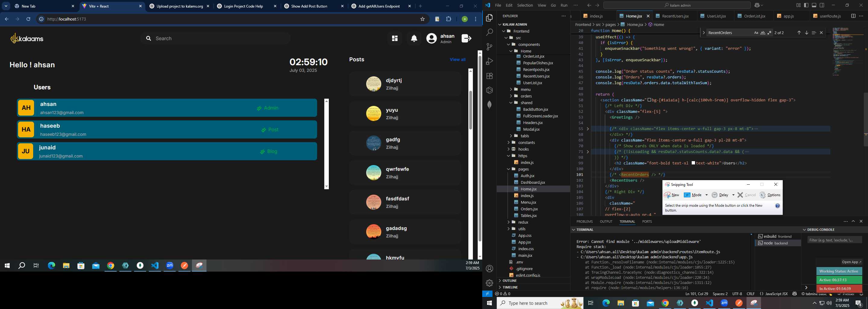The width and height of the screenshot is (868, 309).
Task: Reload the localhost page in Chrome
Action: (x=29, y=19)
